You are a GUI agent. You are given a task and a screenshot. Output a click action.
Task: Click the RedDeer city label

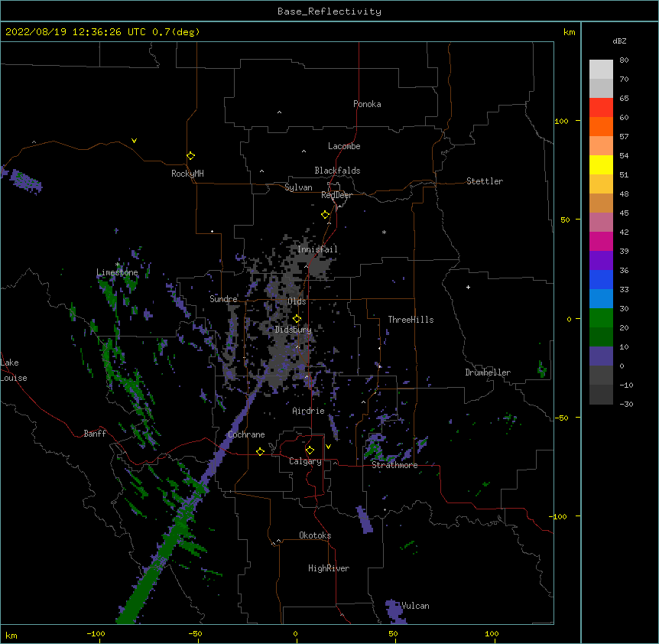[336, 195]
